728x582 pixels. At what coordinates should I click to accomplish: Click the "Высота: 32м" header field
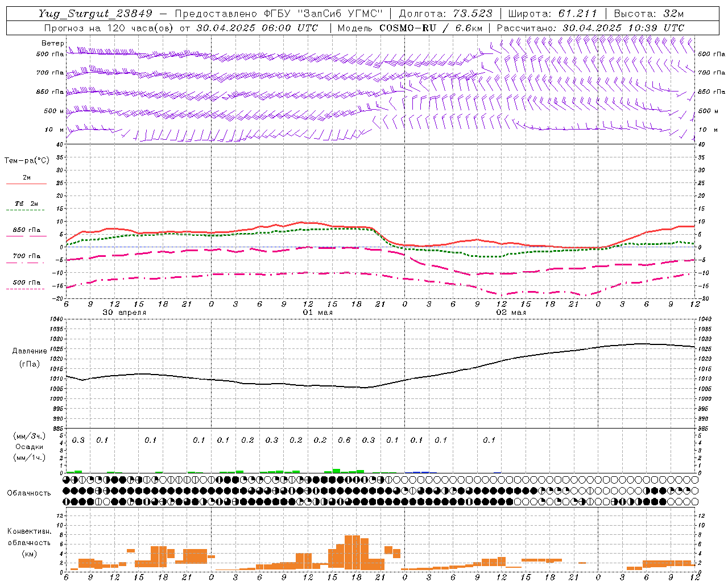[x=648, y=14]
